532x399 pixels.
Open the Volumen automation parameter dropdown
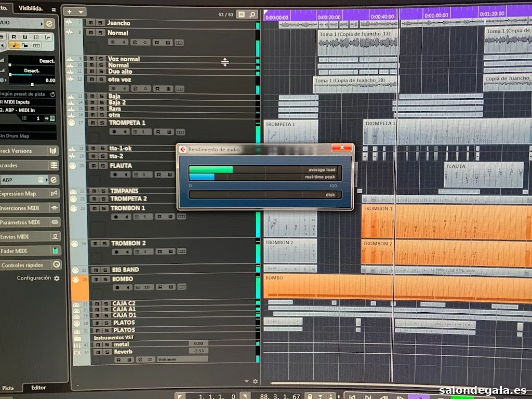[x=182, y=359]
